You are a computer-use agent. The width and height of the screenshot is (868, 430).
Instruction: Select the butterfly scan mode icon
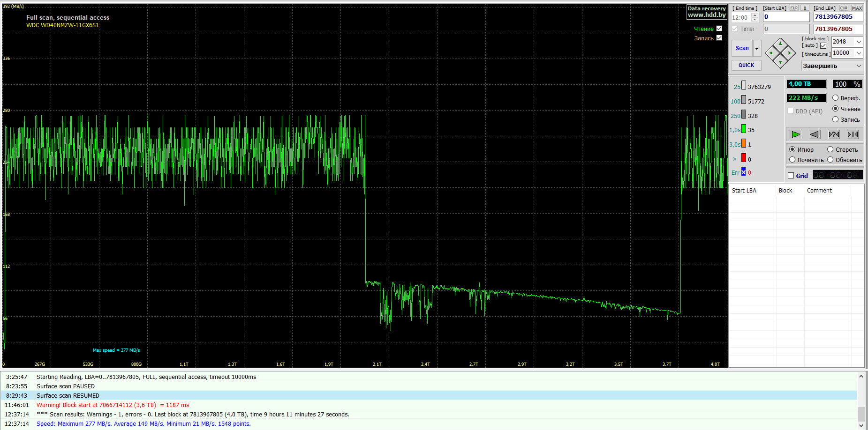click(853, 134)
